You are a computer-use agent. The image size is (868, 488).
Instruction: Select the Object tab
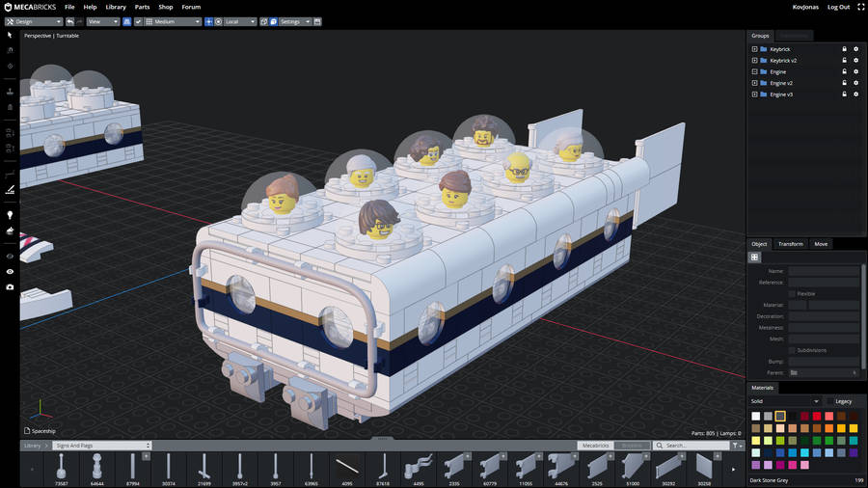pyautogui.click(x=759, y=244)
